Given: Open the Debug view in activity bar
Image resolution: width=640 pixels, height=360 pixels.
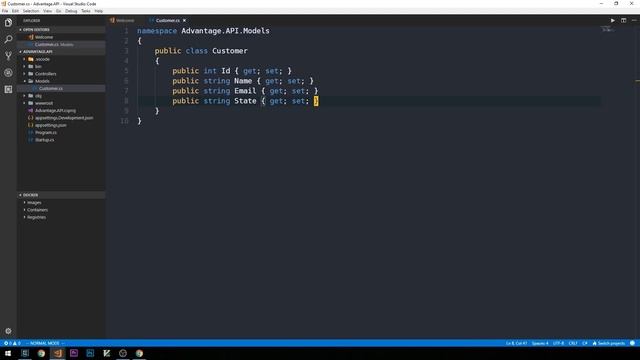Looking at the screenshot, I should [8, 73].
